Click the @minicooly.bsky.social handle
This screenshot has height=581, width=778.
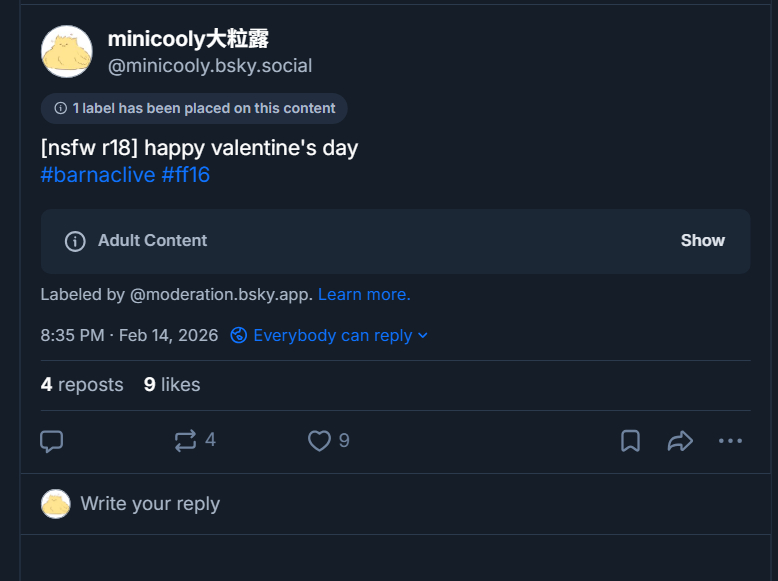tap(210, 66)
